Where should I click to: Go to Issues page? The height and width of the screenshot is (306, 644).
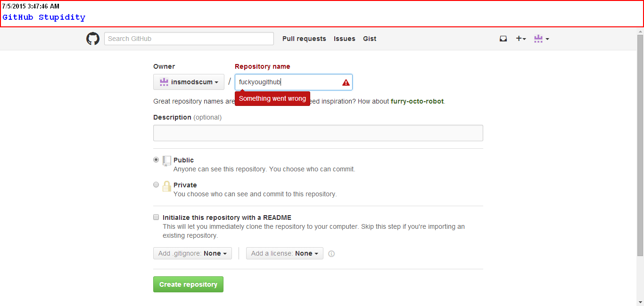point(345,39)
